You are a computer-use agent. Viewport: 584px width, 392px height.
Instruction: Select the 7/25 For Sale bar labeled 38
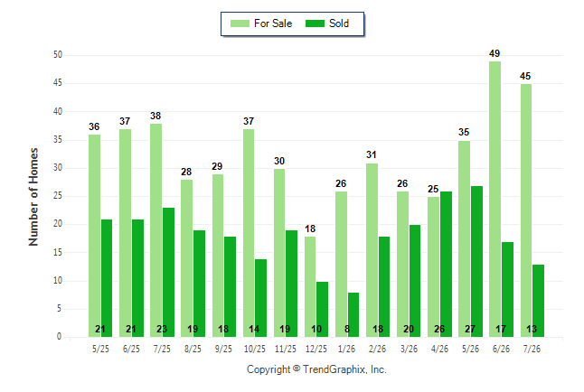click(156, 230)
